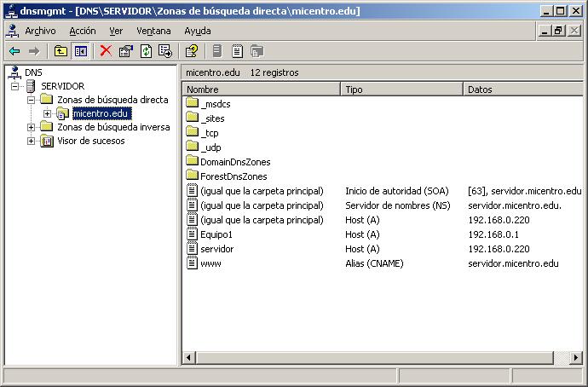
Task: Expand Visor de sucesos node
Action: coord(32,141)
